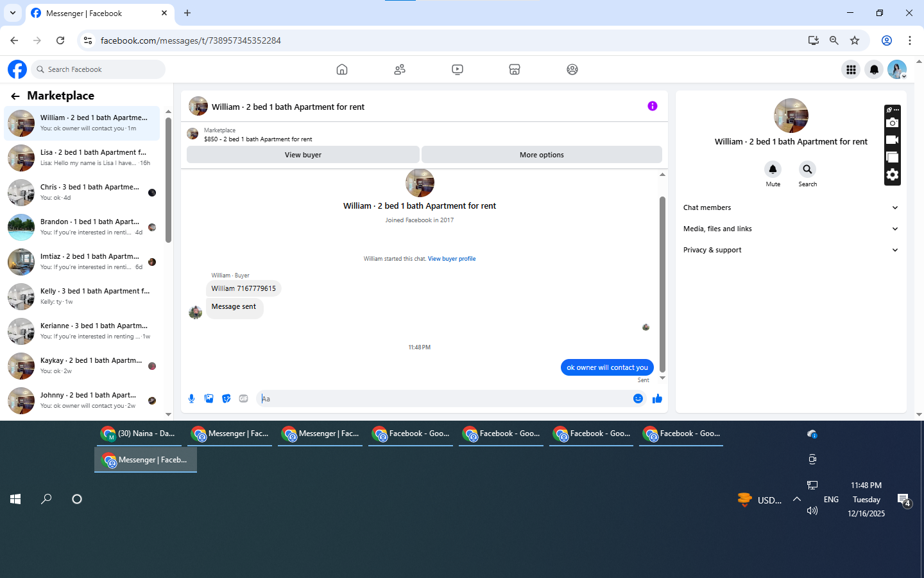Screen dimensions: 924x578
Task: Open Kelly's 3 bed apartment chat
Action: [82, 296]
